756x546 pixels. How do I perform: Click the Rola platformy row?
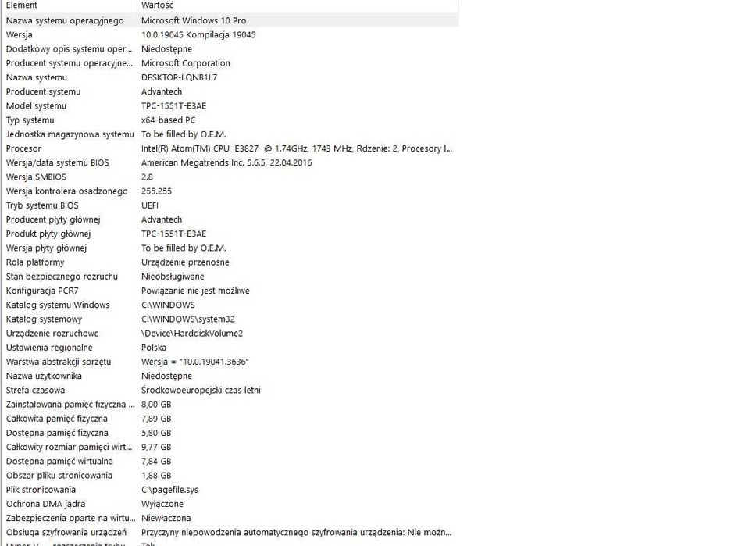click(35, 262)
